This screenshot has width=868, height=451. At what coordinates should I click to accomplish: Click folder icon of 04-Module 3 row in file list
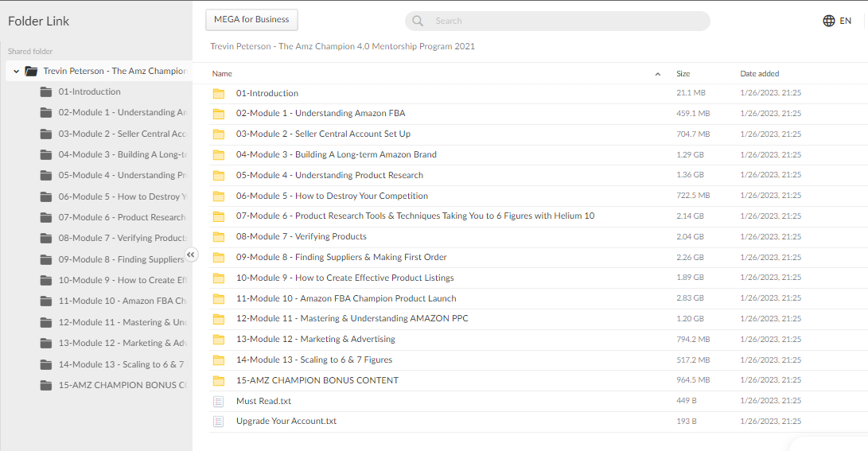219,155
